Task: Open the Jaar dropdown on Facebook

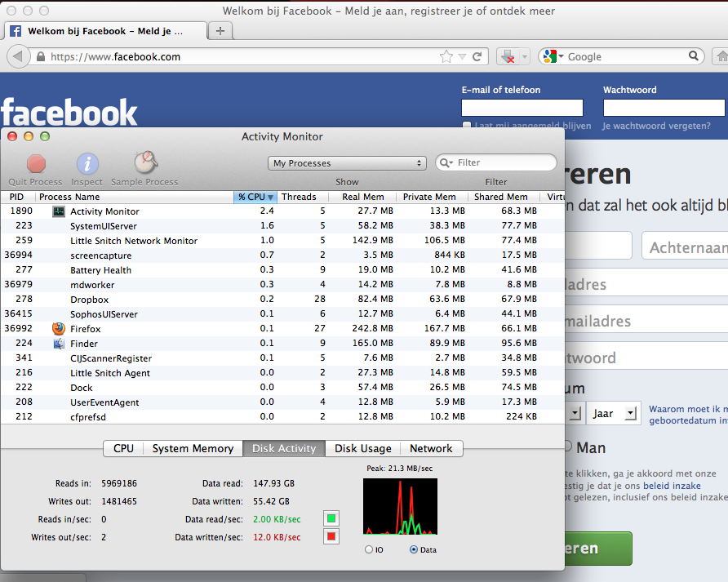Action: (614, 413)
